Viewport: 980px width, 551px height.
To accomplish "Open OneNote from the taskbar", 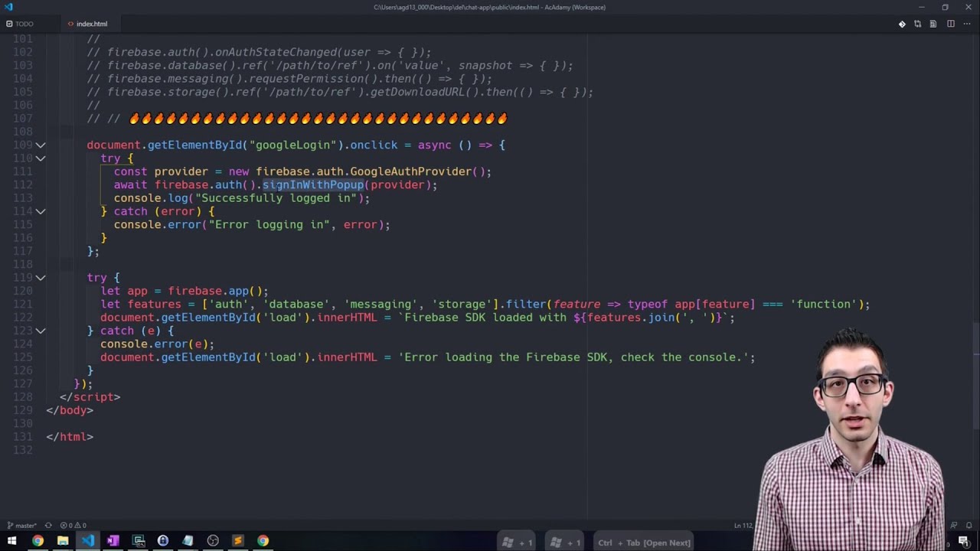I will [x=113, y=541].
